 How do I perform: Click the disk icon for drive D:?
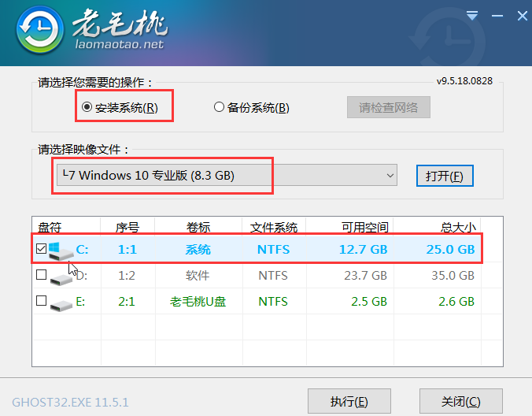[x=61, y=279]
